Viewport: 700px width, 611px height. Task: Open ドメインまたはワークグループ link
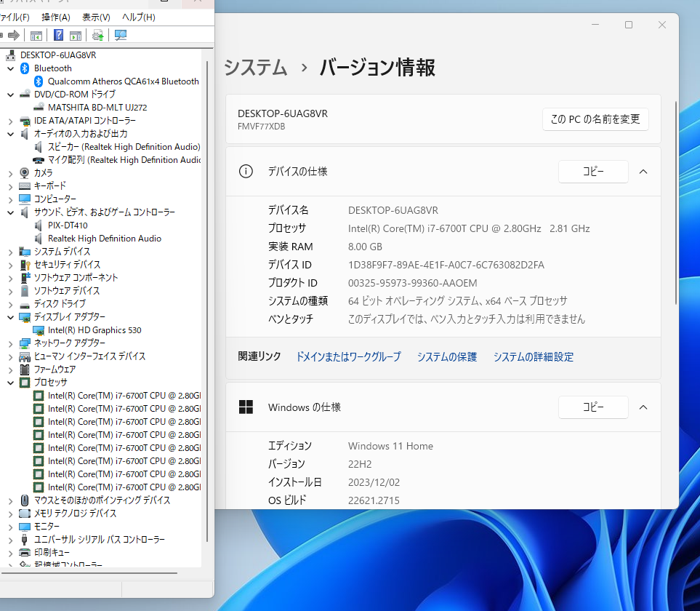[349, 356]
